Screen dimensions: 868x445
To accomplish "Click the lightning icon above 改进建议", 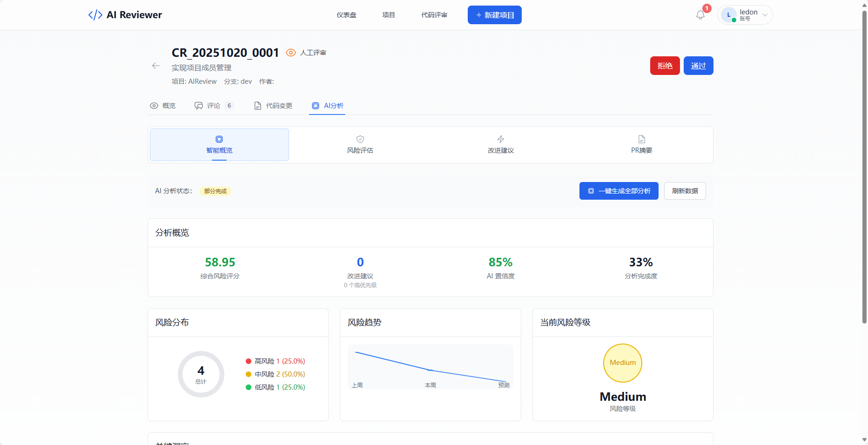I will tap(501, 139).
